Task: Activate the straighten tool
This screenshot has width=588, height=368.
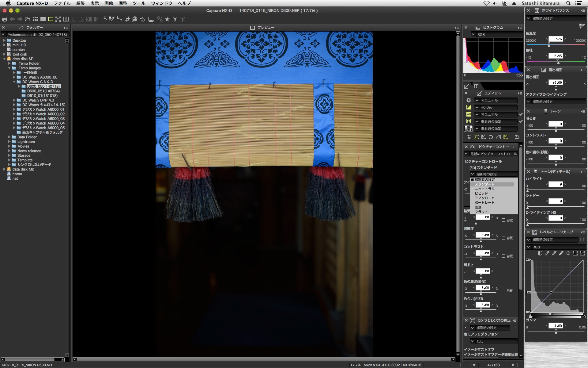Action: (x=119, y=19)
